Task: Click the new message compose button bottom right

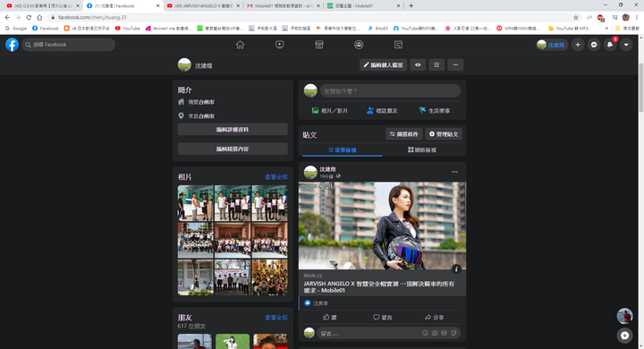Action: coord(624,336)
